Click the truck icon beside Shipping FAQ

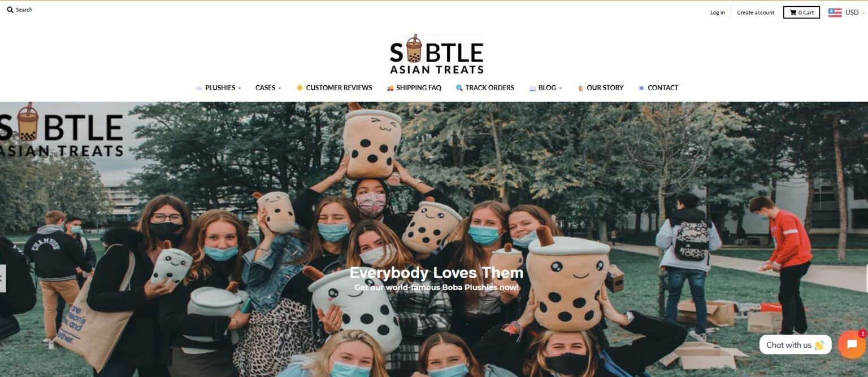pos(390,88)
